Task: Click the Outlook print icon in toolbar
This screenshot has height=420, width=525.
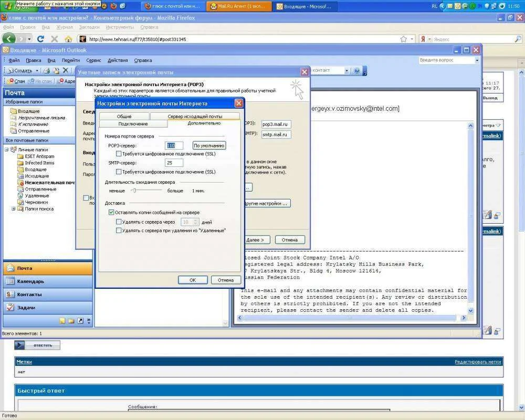Action: (47, 70)
